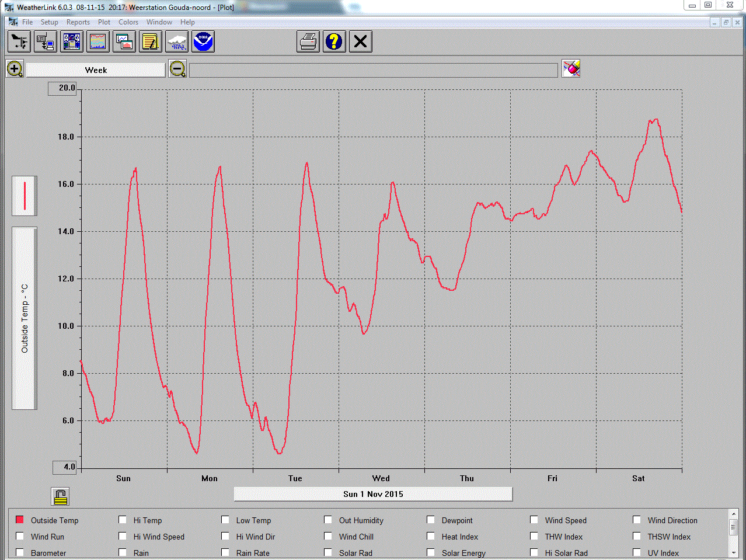The width and height of the screenshot is (746, 560).
Task: Open the Reports menu
Action: (x=78, y=22)
